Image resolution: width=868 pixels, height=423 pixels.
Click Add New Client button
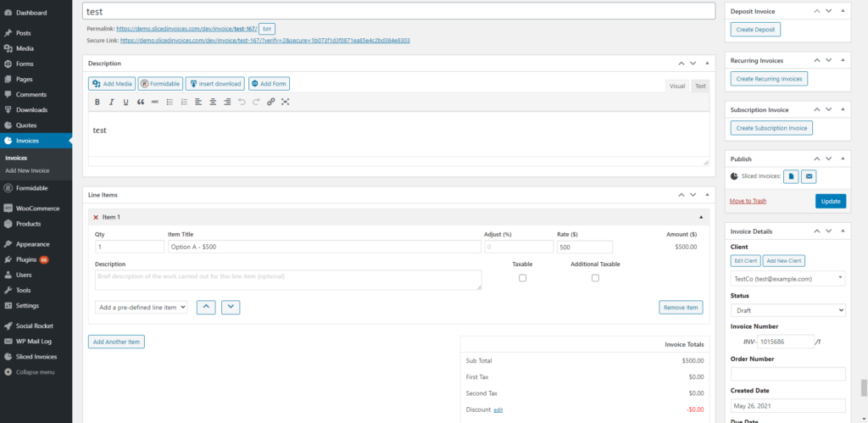[x=783, y=261]
